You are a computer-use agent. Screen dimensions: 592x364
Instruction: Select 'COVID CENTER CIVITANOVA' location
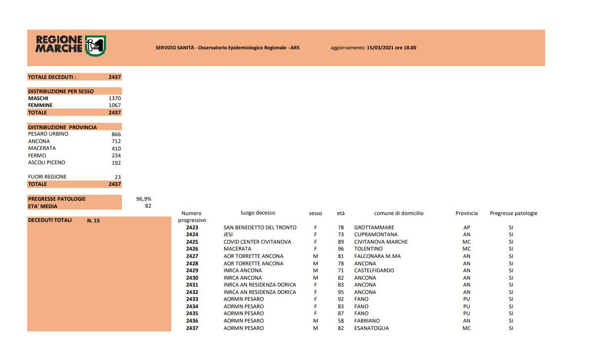pos(257,242)
